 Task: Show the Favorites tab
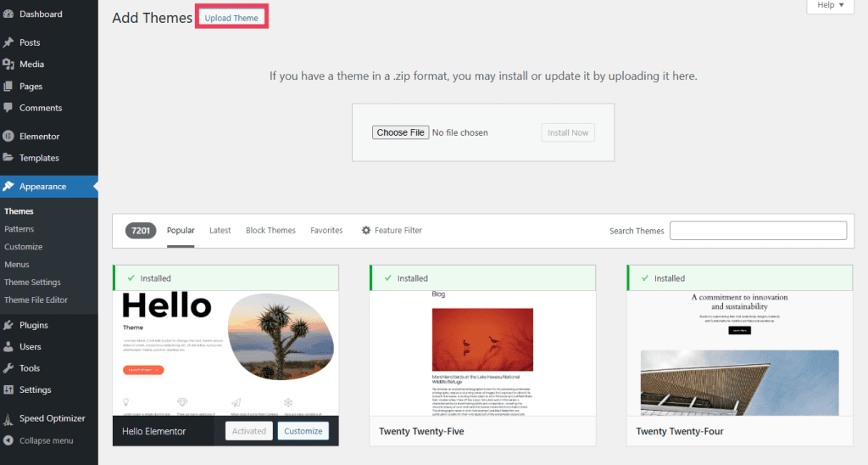(x=326, y=230)
